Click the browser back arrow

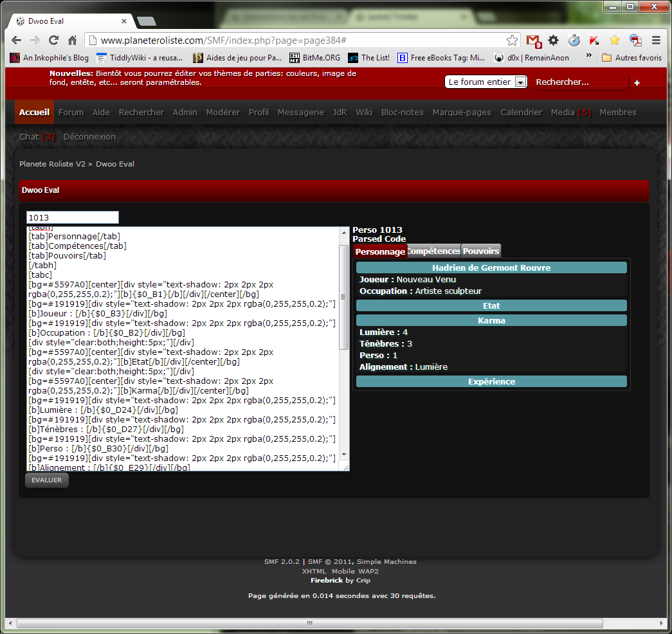pos(16,41)
